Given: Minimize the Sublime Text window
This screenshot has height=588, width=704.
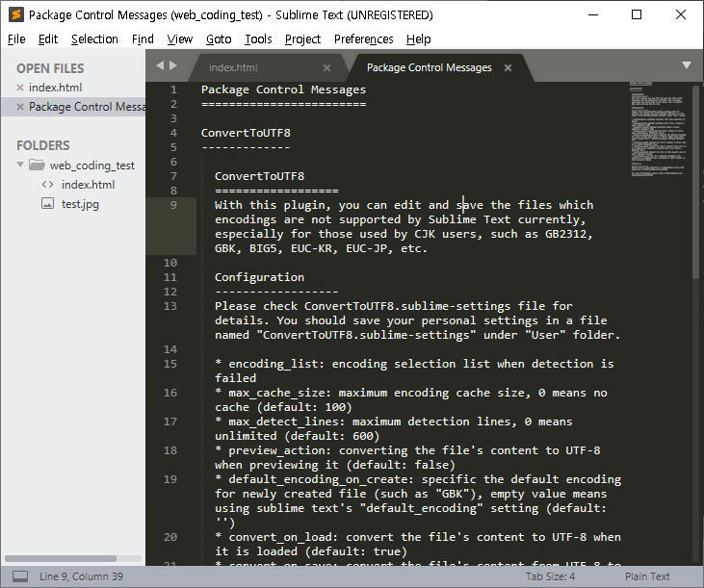Looking at the screenshot, I should (593, 14).
